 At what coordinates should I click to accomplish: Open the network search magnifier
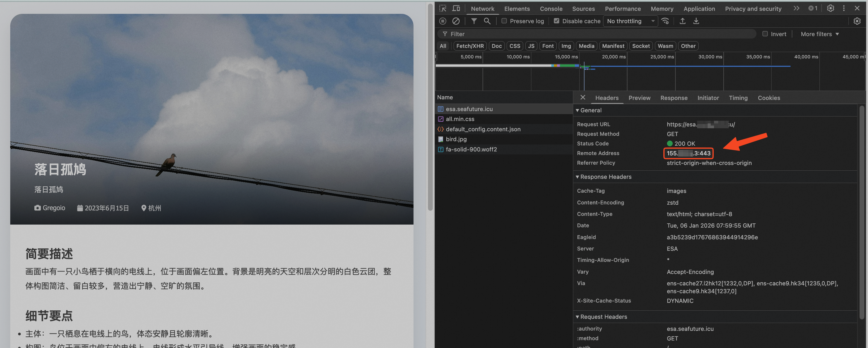coord(487,21)
